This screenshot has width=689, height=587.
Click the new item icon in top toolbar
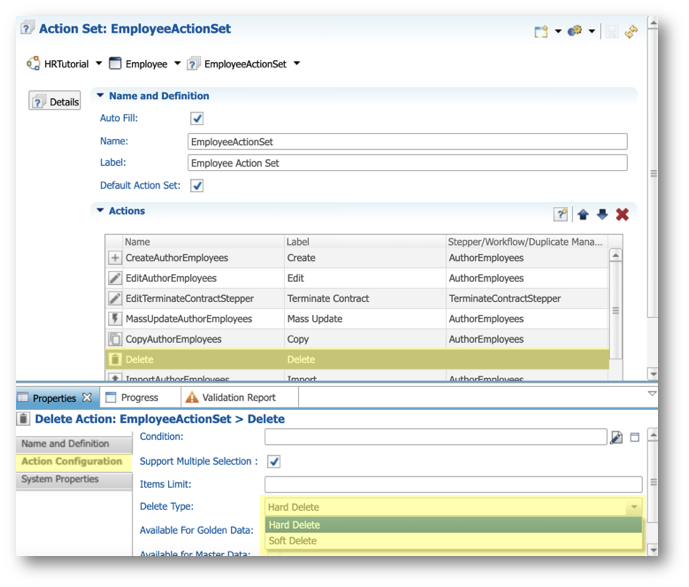click(541, 31)
